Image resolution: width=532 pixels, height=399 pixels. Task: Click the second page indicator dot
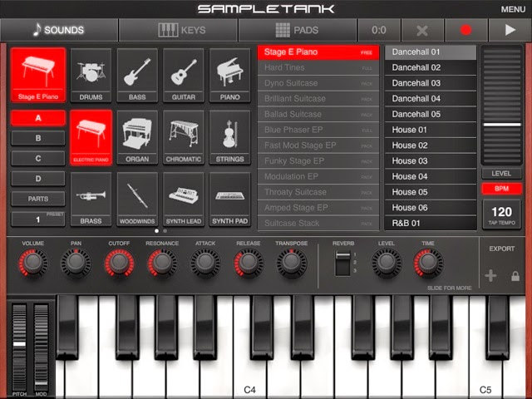(x=165, y=231)
